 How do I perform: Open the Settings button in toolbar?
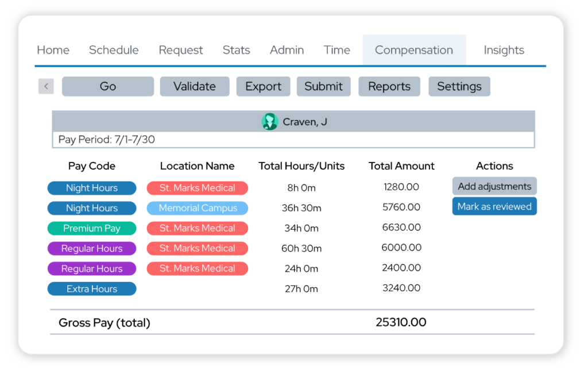click(459, 87)
